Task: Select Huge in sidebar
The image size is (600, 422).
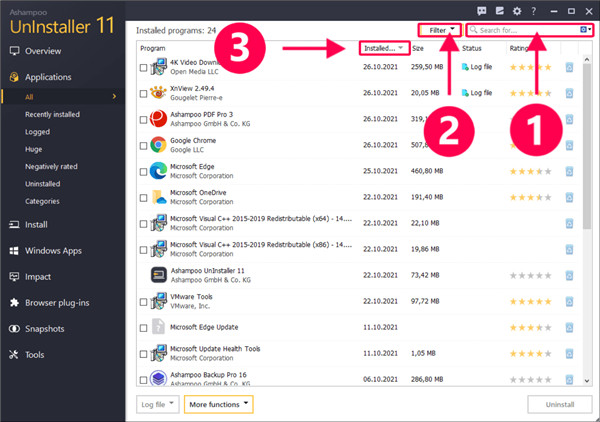Action: (x=34, y=149)
